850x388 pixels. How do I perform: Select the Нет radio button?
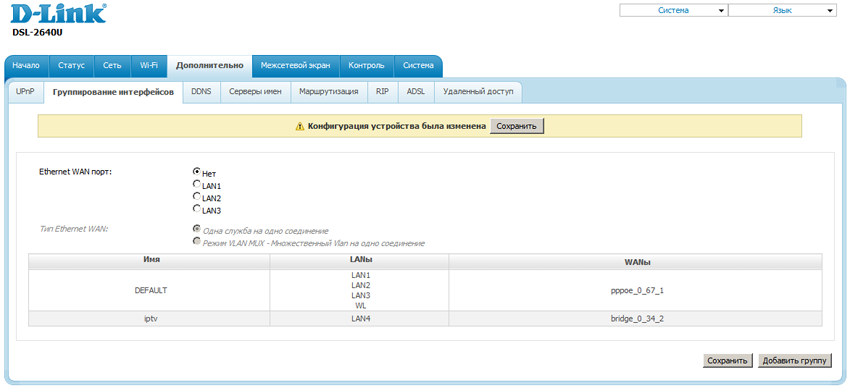(197, 171)
